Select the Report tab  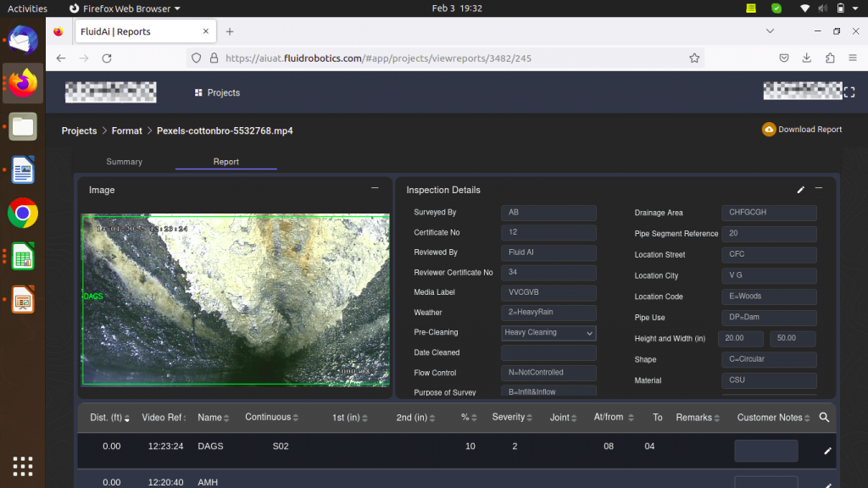(225, 162)
